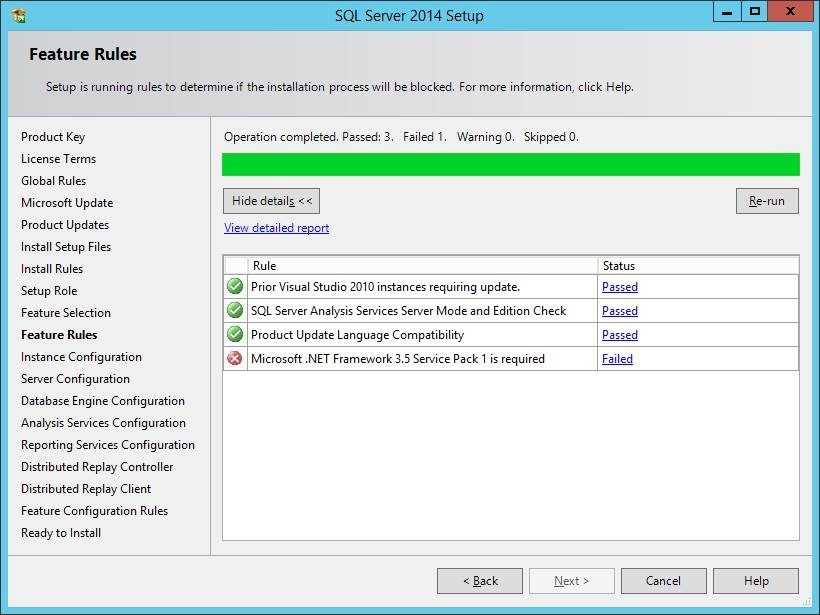Click green check icon for Analysis Services rule
This screenshot has width=820, height=615.
tap(235, 310)
